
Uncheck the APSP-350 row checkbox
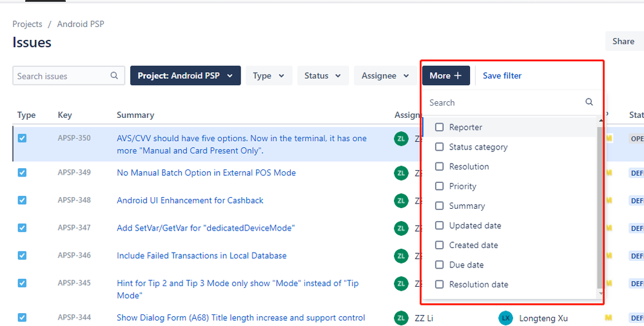click(22, 139)
